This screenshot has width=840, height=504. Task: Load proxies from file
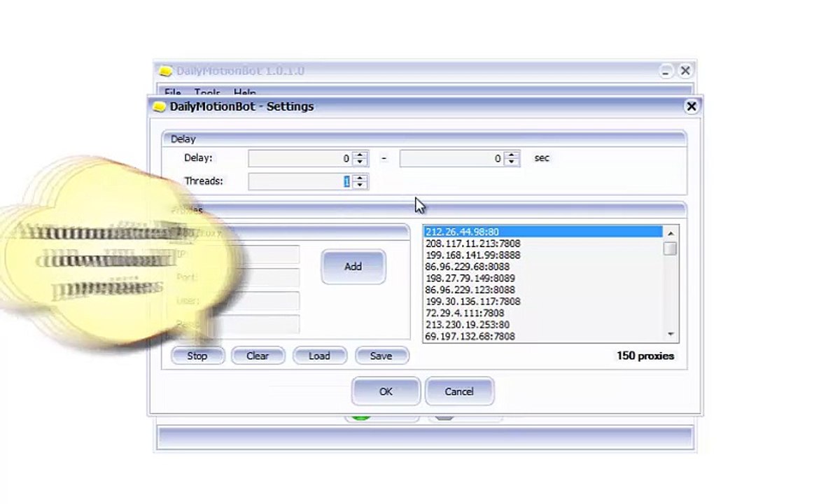pyautogui.click(x=319, y=356)
